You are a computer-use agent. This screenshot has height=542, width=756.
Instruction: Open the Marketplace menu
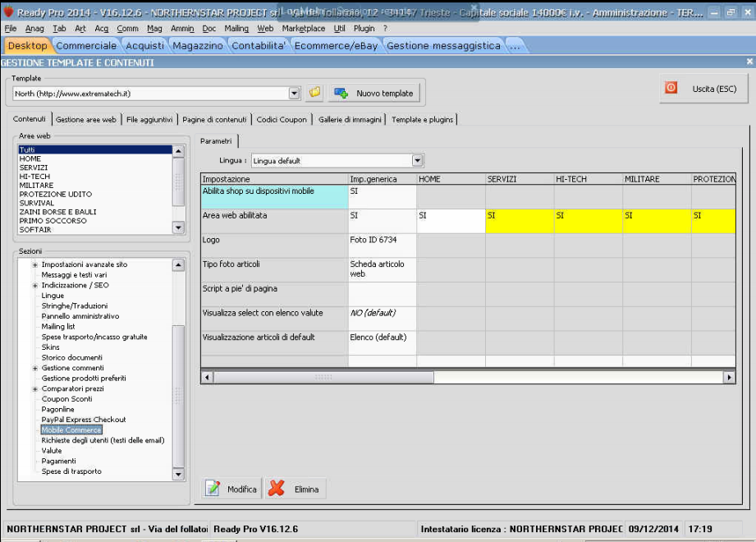point(303,28)
